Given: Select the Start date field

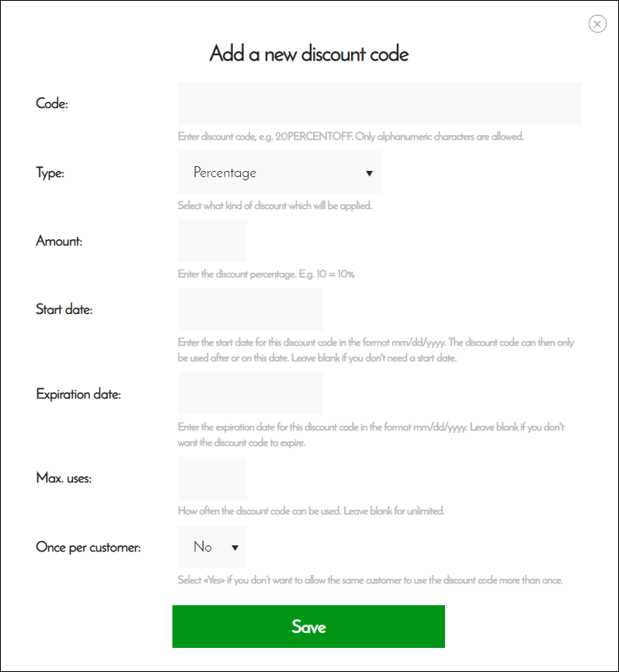Looking at the screenshot, I should (x=250, y=309).
